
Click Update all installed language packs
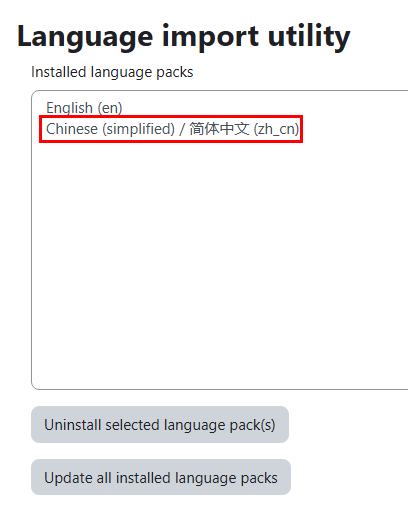[161, 477]
